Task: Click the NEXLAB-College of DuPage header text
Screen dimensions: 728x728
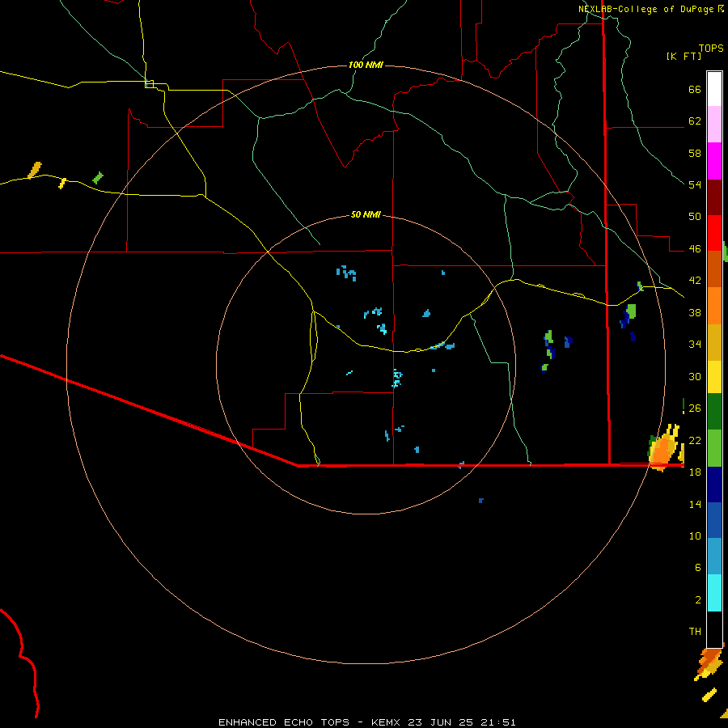Action: click(647, 9)
